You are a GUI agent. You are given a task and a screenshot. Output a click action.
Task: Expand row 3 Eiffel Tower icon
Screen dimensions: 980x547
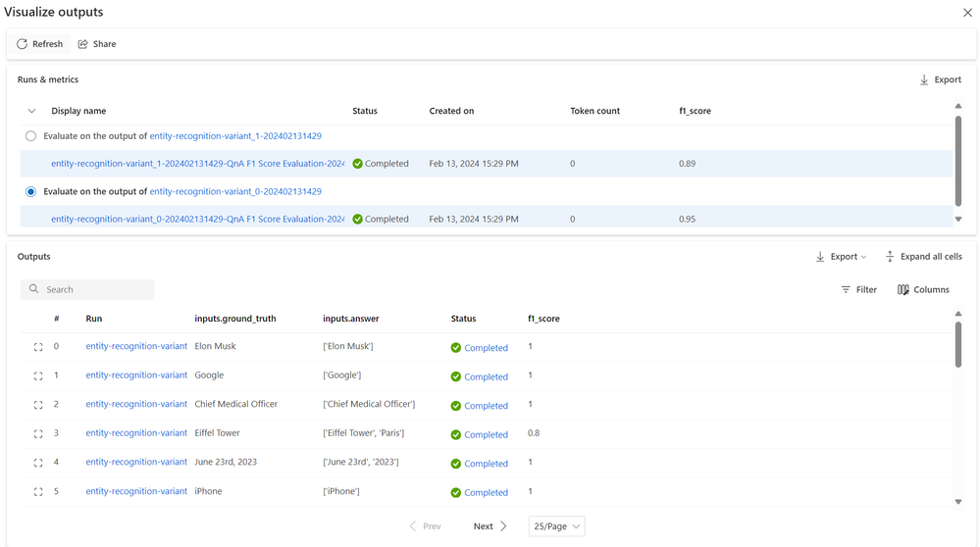[x=38, y=434]
